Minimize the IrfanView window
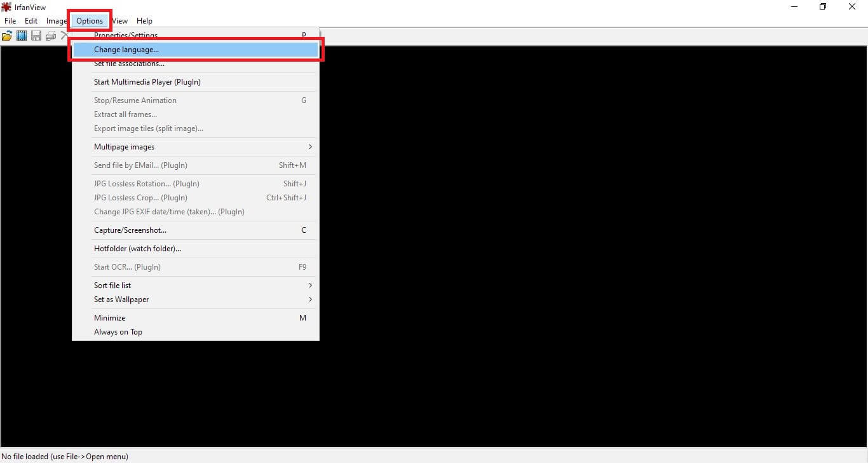Screen dimensions: 868x463 tap(795, 7)
